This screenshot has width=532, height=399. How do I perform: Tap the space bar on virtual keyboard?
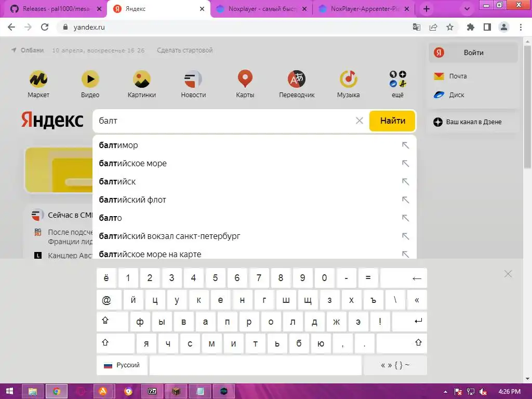(x=256, y=365)
